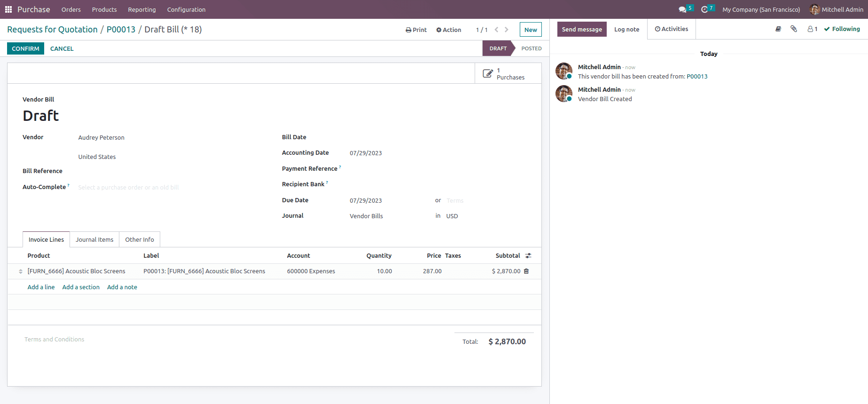
Task: Delete the Acoustic Bloc Screens line
Action: pyautogui.click(x=526, y=271)
